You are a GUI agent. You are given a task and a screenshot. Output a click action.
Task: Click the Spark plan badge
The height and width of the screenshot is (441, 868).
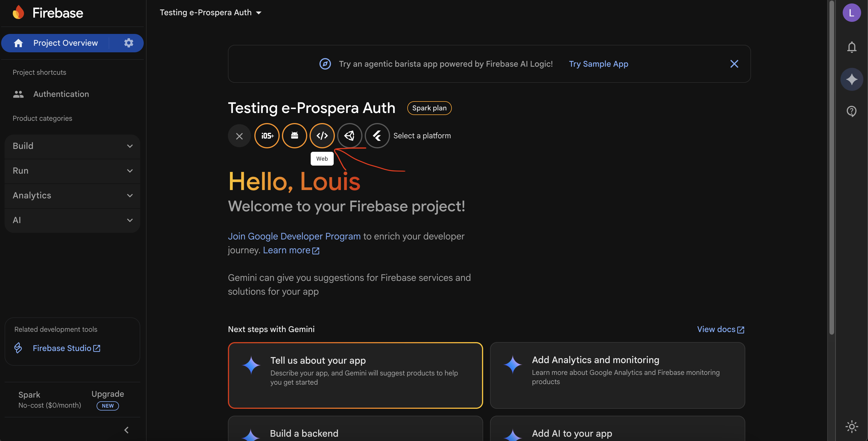point(429,108)
